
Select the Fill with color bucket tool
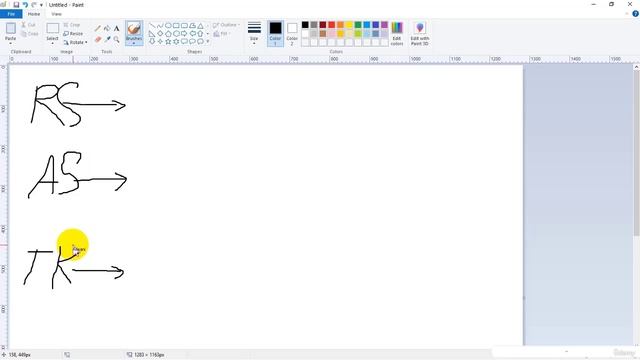pyautogui.click(x=107, y=29)
